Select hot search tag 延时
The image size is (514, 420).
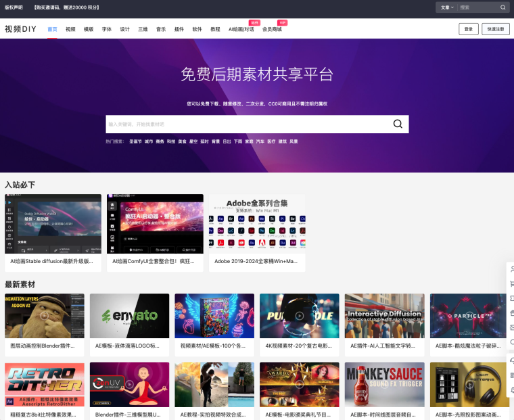pos(204,141)
